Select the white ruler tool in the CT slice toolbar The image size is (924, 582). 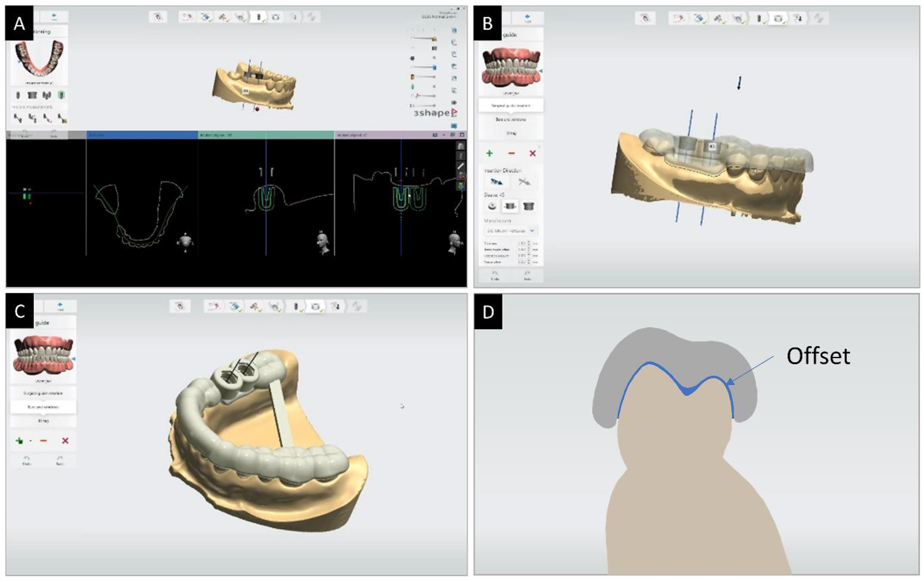tap(460, 166)
